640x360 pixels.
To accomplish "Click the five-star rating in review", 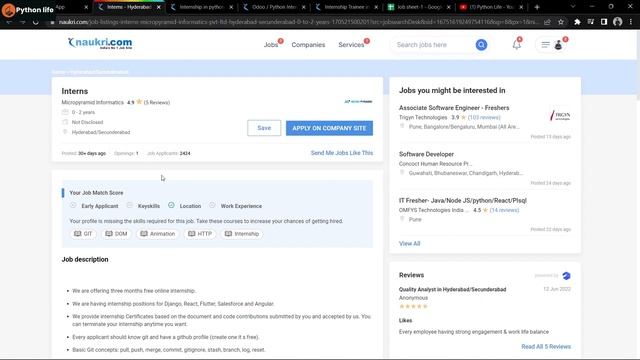I will pos(413,306).
